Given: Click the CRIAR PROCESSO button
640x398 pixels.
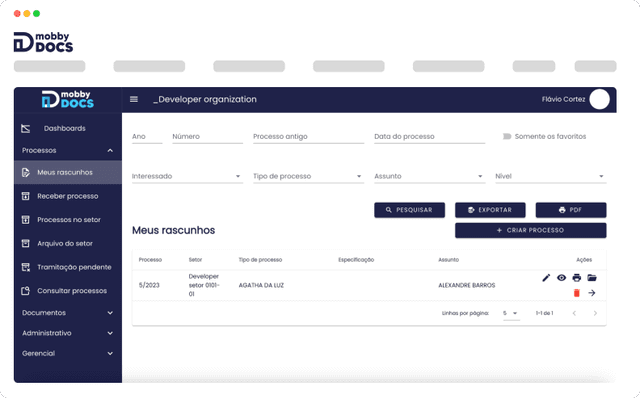Looking at the screenshot, I should point(531,230).
